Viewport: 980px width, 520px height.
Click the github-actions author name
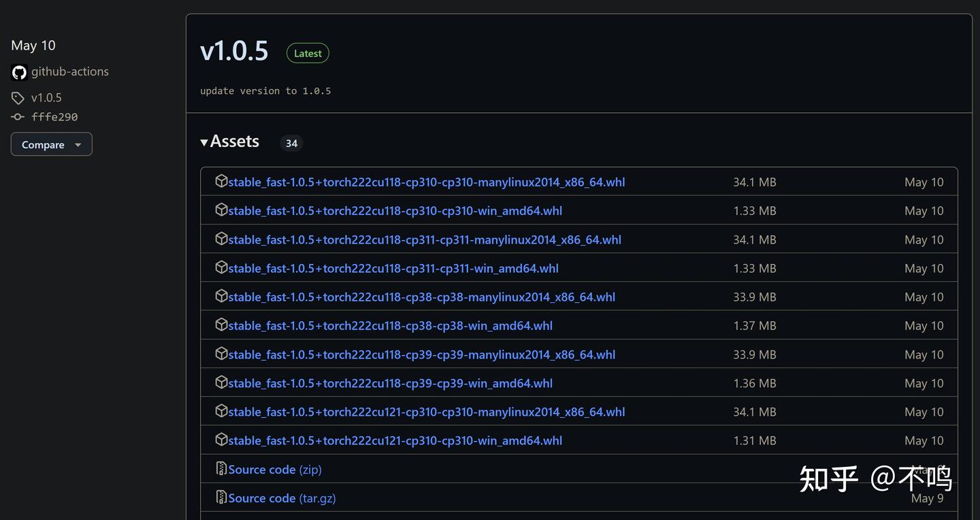click(x=70, y=71)
